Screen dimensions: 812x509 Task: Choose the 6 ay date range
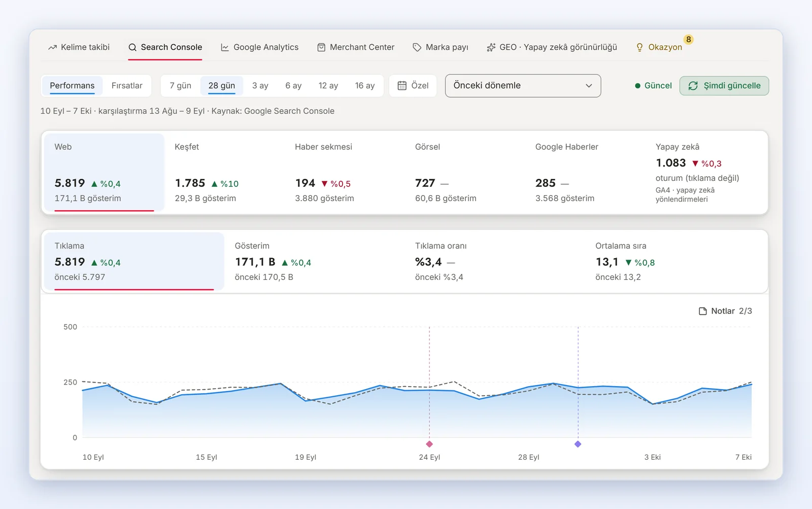[x=293, y=86]
